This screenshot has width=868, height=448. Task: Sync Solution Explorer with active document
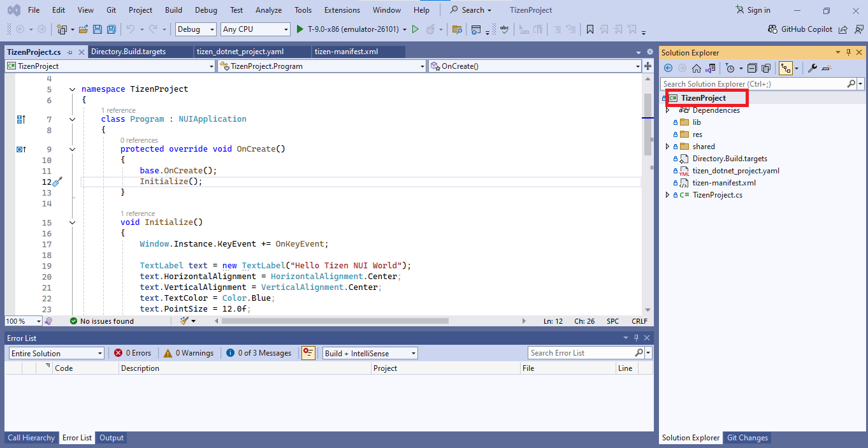click(710, 68)
